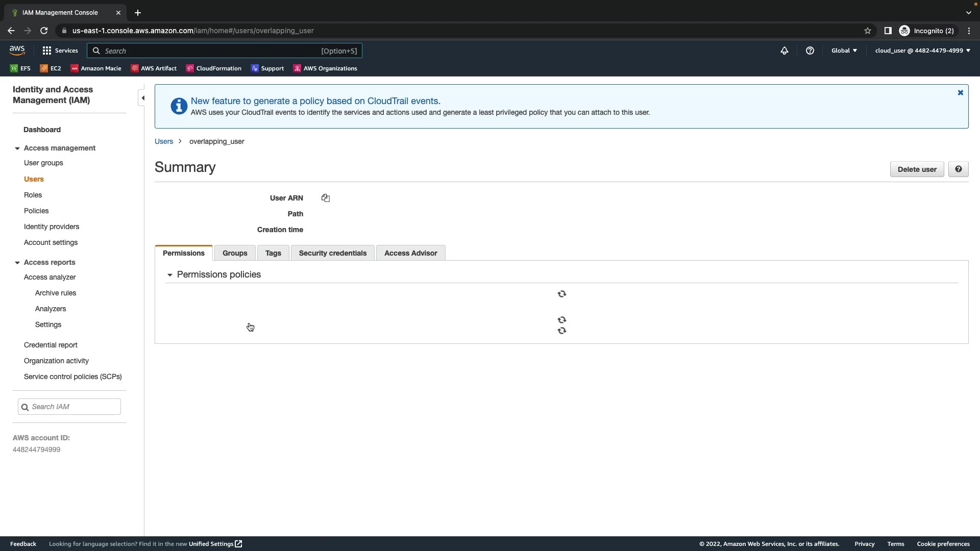Collapse the Access reports tree
980x551 pixels.
coord(17,263)
